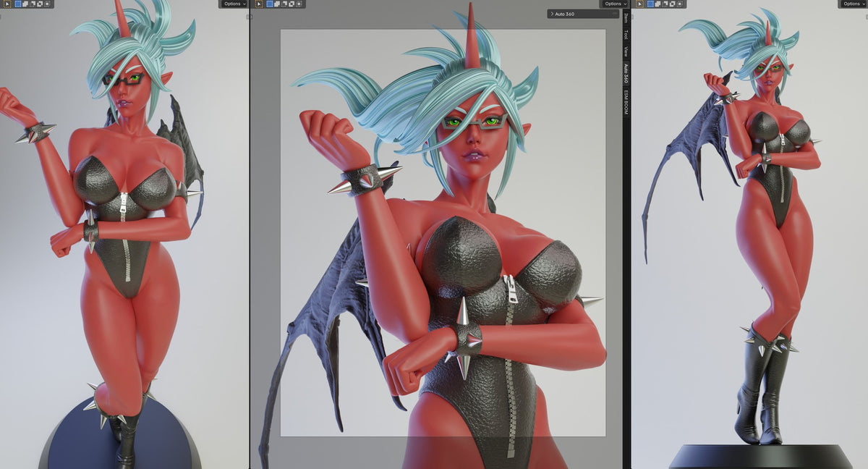Set new selection mode in middle viewport

point(270,4)
